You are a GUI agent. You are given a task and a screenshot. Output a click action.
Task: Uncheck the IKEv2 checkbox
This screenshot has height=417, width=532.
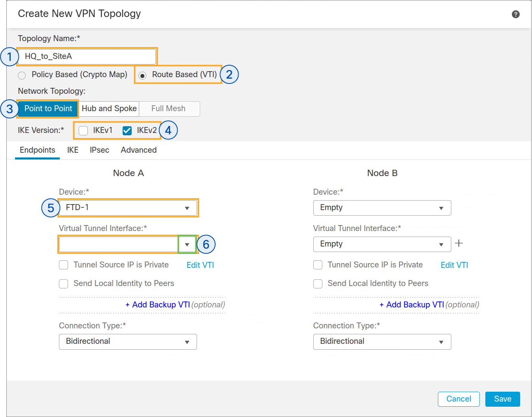point(127,131)
